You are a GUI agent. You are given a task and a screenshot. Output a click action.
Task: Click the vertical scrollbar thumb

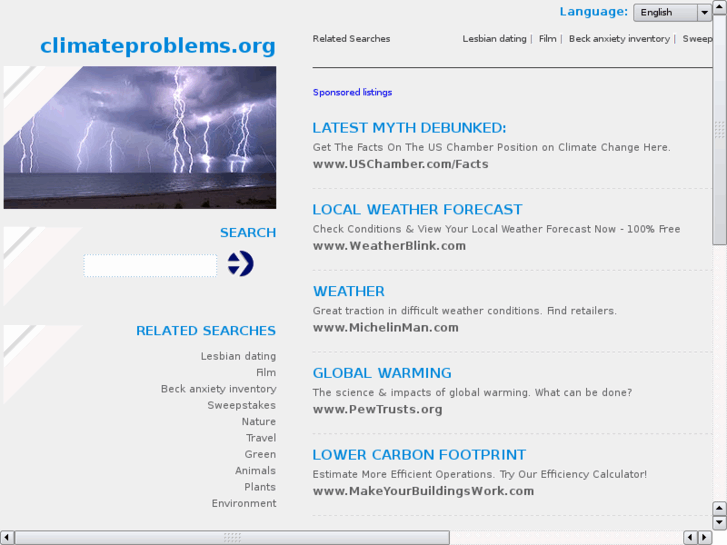coord(720,129)
